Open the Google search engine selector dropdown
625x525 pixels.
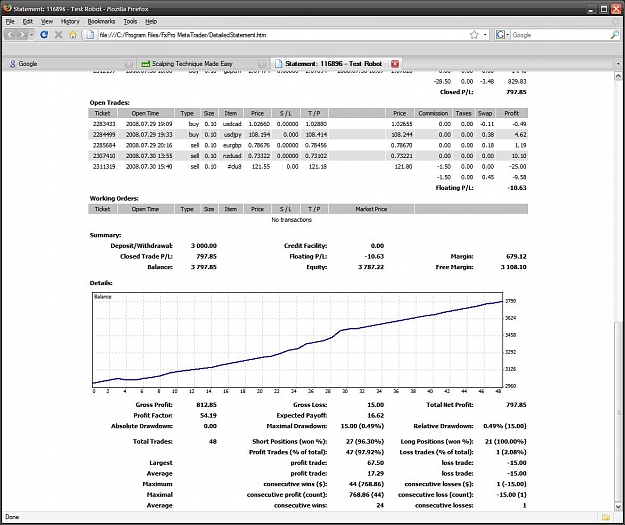[502, 35]
